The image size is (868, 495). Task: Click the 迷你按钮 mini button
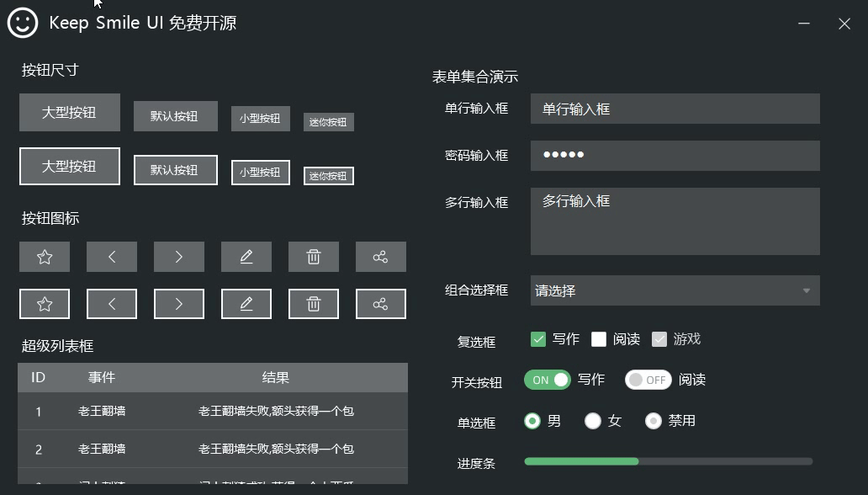(x=328, y=121)
